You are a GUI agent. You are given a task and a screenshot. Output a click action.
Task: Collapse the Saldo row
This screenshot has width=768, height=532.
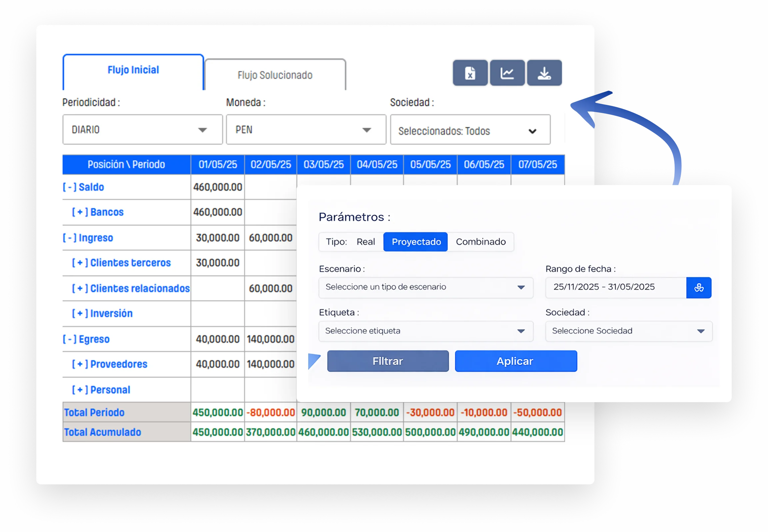(70, 187)
